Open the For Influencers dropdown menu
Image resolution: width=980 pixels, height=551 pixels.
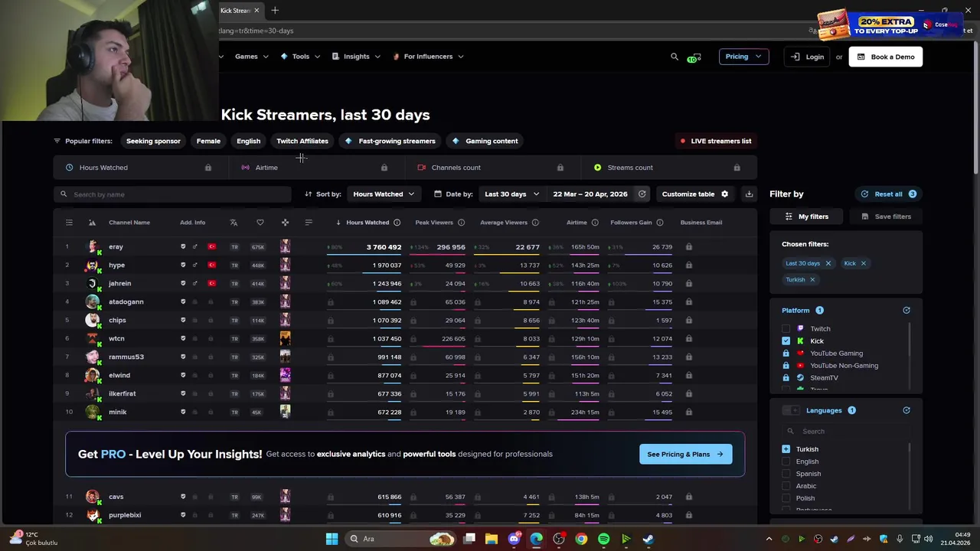[x=428, y=57]
